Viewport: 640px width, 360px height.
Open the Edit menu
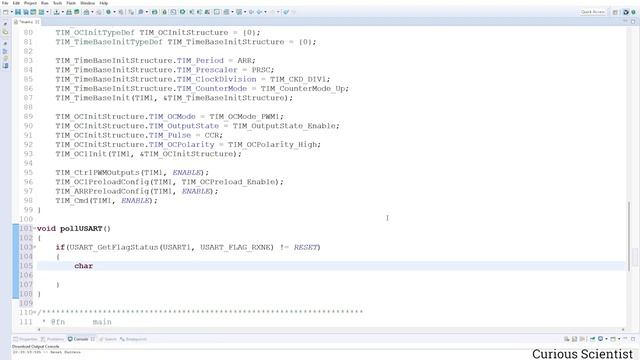coord(16,3)
